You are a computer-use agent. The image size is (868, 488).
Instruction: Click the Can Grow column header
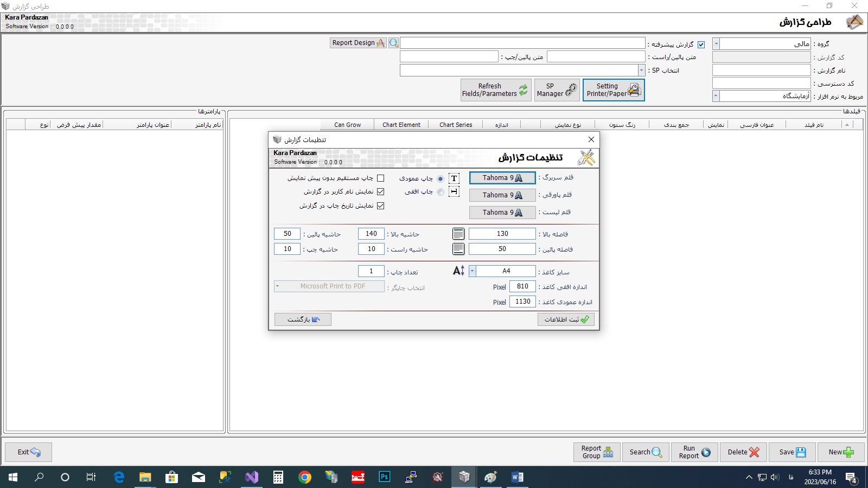[x=347, y=124]
